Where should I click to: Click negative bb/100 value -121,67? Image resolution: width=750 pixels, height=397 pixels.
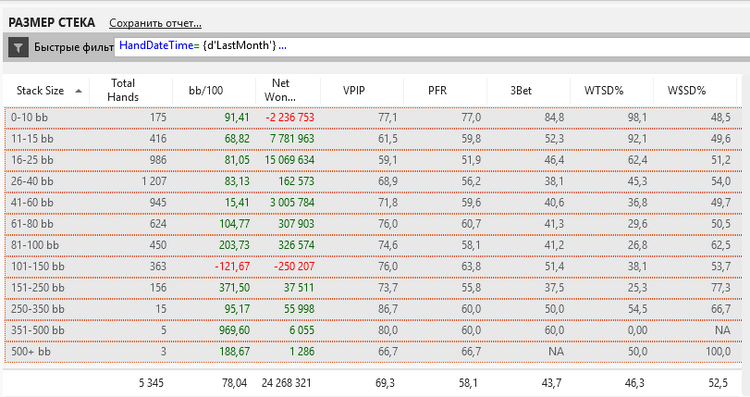pyautogui.click(x=232, y=267)
